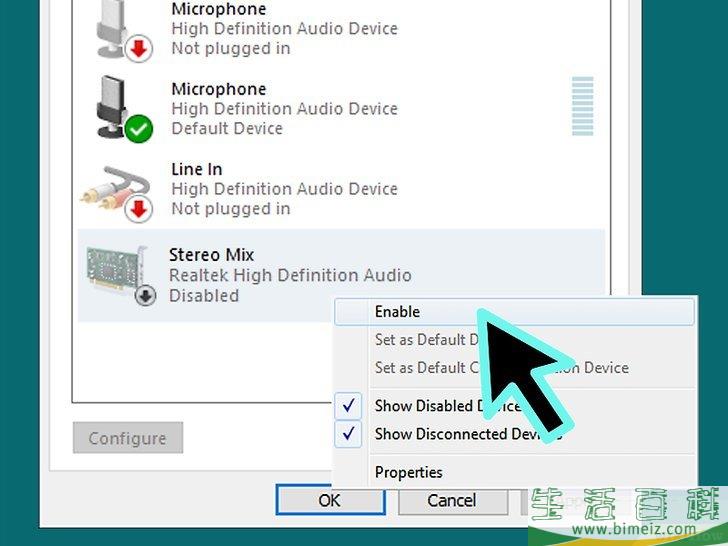Click the greyed Configure button
728x546 pixels.
(128, 438)
